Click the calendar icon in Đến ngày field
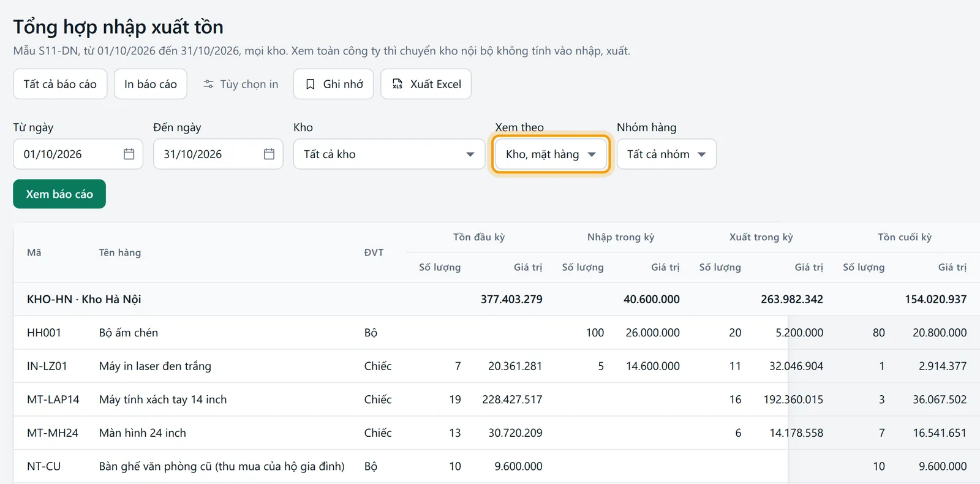This screenshot has width=980, height=484. pos(269,154)
